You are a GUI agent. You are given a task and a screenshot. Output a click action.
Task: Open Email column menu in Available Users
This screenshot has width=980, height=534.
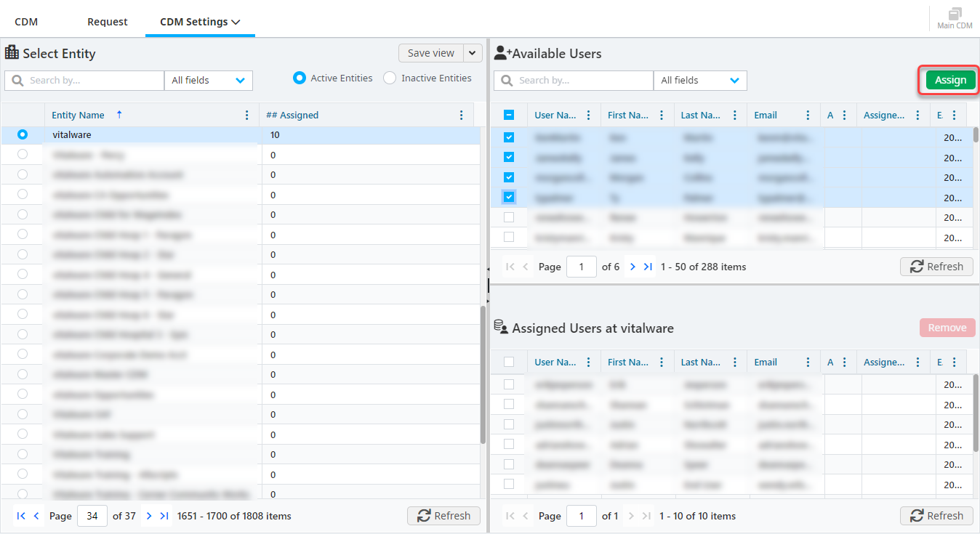[x=808, y=115]
